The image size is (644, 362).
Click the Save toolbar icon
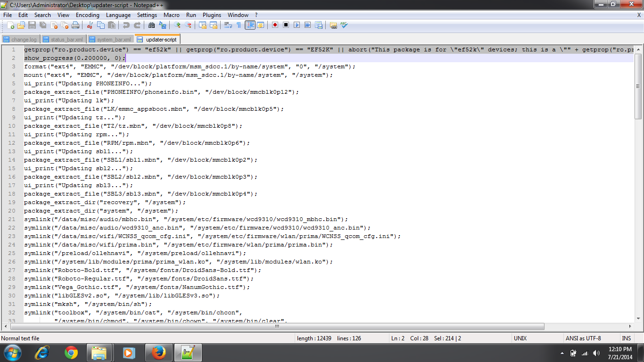tap(32, 25)
